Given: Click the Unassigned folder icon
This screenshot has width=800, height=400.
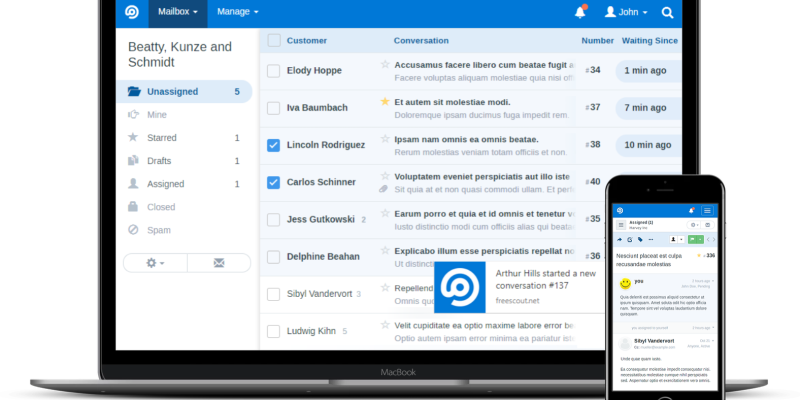Looking at the screenshot, I should click(134, 91).
